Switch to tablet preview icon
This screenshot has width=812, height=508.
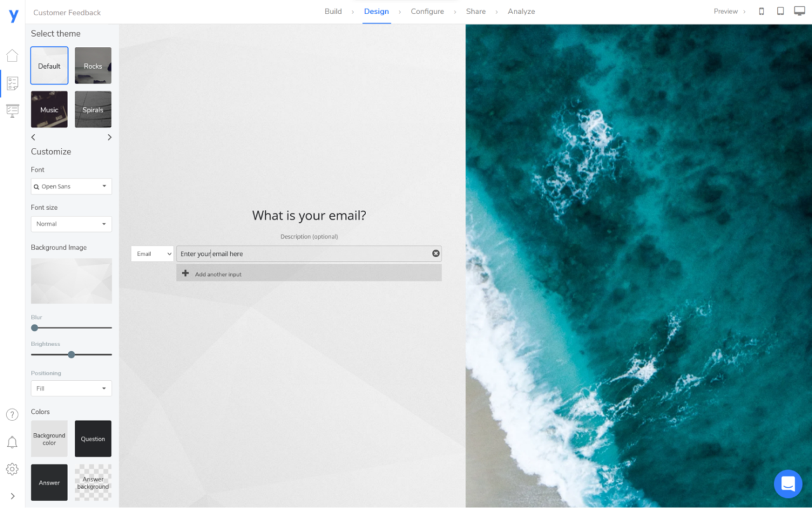(x=780, y=11)
